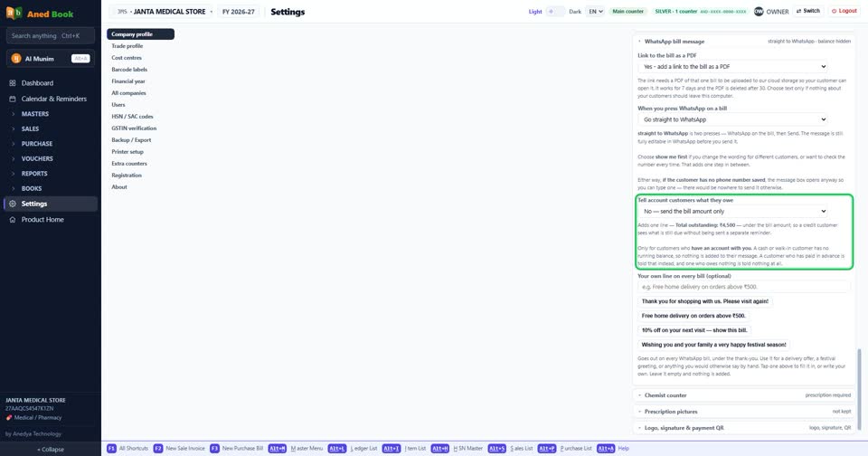Click the Al Munim avatar icon
Image resolution: width=868 pixels, height=456 pixels.
pos(16,58)
